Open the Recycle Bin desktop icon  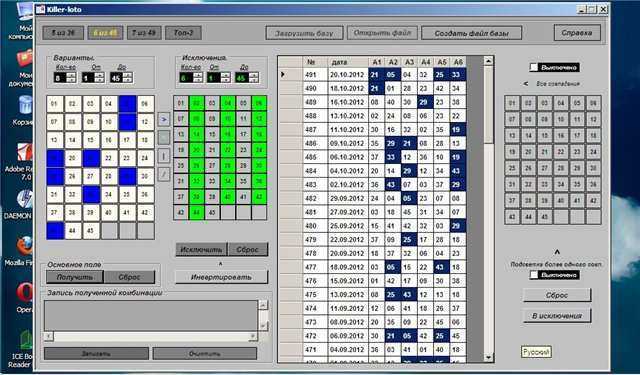tap(24, 110)
